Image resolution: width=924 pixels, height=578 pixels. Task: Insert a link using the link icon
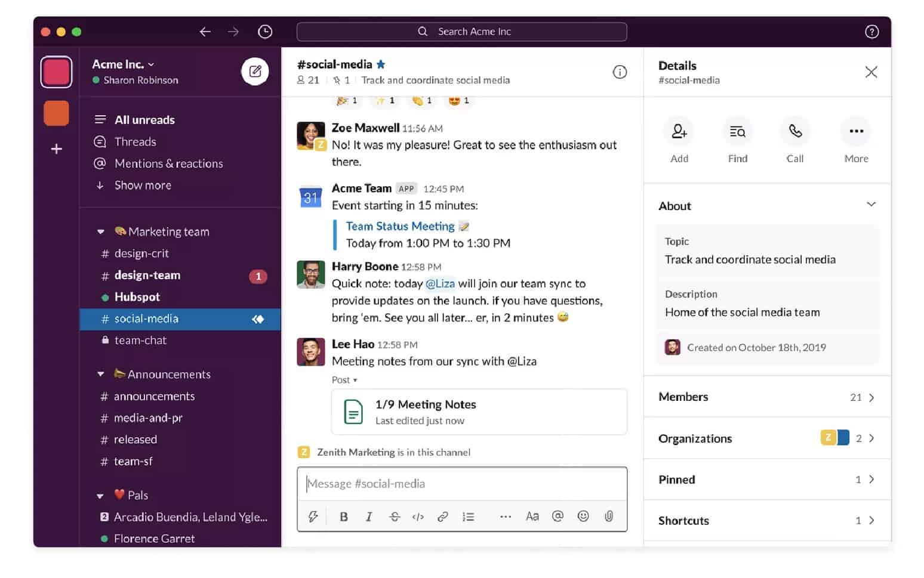[442, 517]
